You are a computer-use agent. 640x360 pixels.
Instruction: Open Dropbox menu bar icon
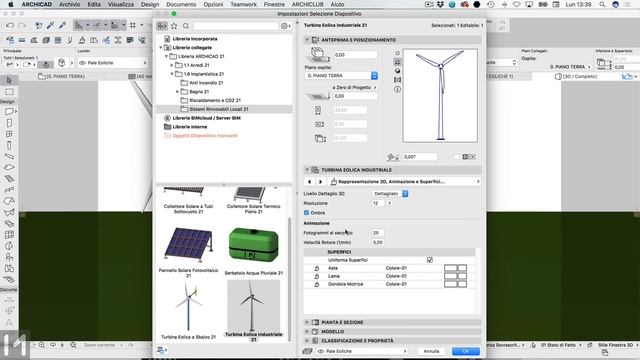(x=440, y=4)
